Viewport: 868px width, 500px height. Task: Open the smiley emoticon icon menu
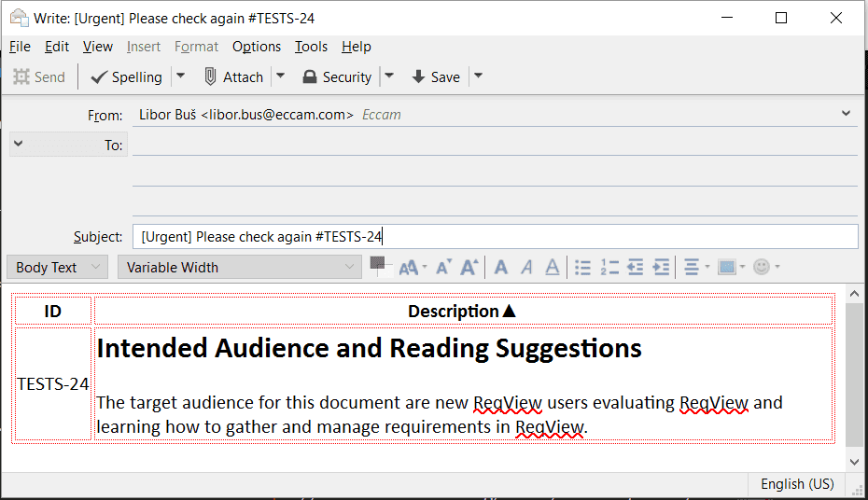(766, 267)
